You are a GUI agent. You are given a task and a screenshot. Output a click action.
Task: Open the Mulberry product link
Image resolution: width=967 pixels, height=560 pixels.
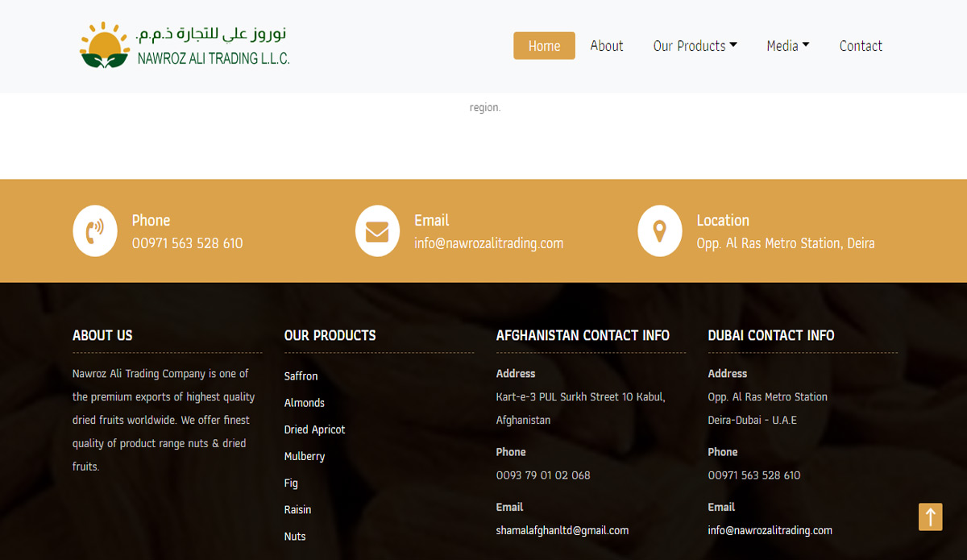(304, 456)
